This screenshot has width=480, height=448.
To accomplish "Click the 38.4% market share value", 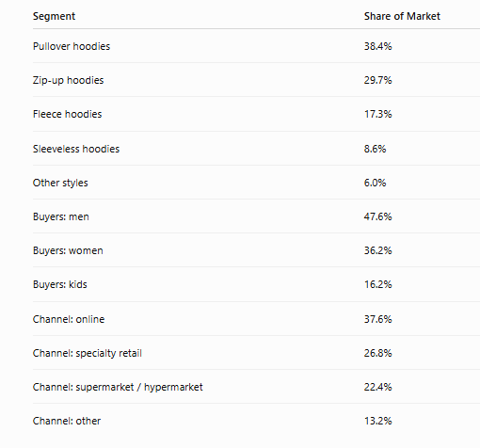I will click(377, 46).
